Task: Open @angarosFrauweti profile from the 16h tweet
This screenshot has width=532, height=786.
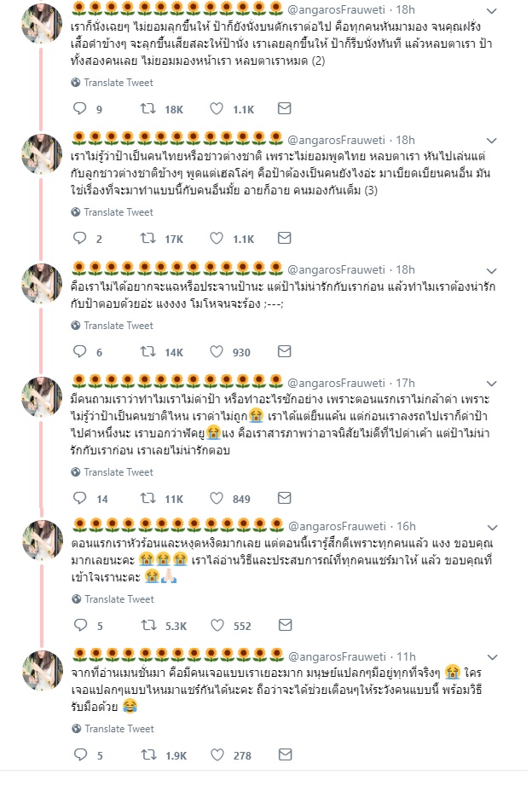Action: point(337,526)
